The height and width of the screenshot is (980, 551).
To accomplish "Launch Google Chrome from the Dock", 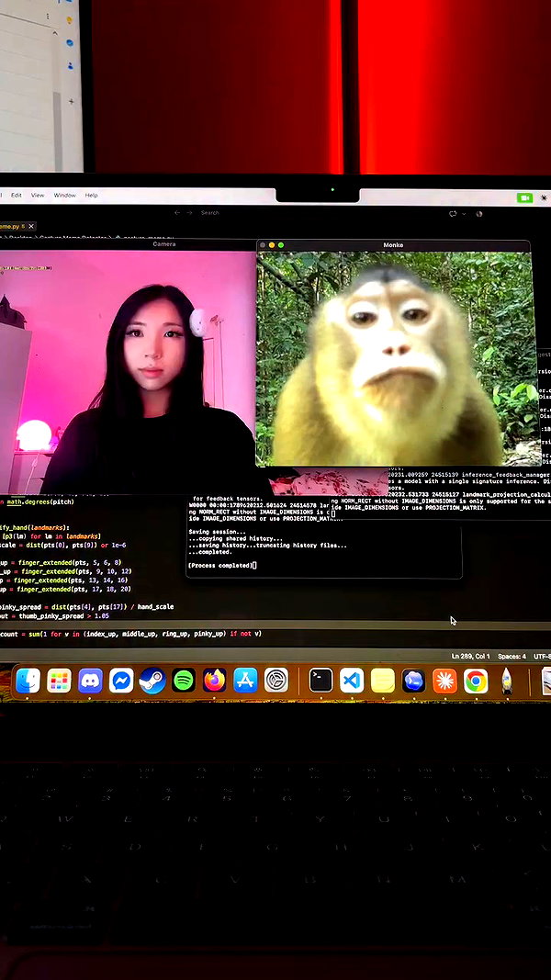I will (476, 680).
